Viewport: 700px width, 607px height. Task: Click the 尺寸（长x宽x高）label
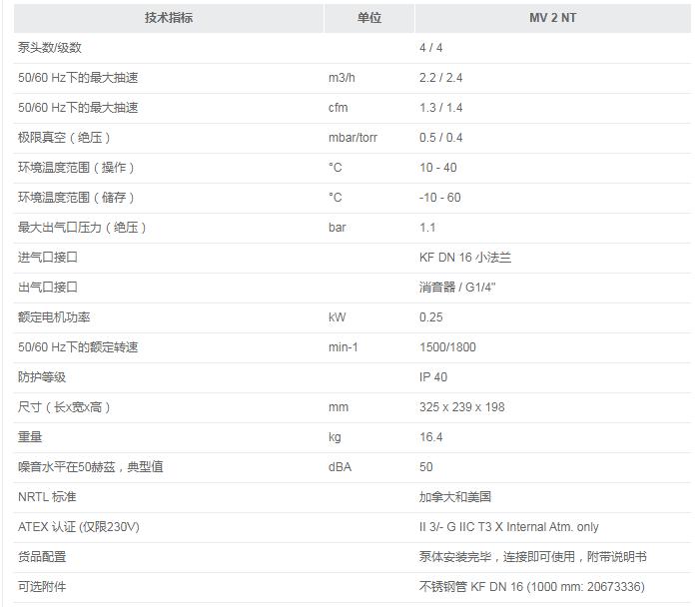pos(64,406)
